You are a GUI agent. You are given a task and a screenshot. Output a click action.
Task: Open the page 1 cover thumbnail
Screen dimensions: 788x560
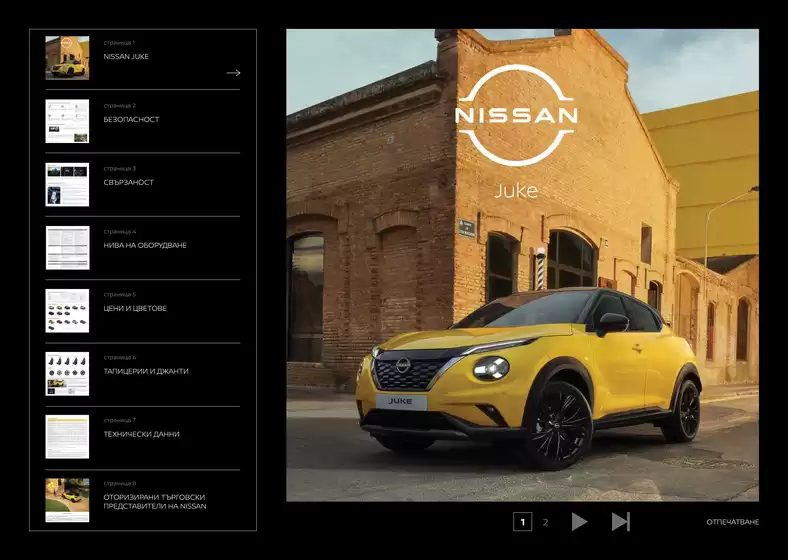[67, 58]
